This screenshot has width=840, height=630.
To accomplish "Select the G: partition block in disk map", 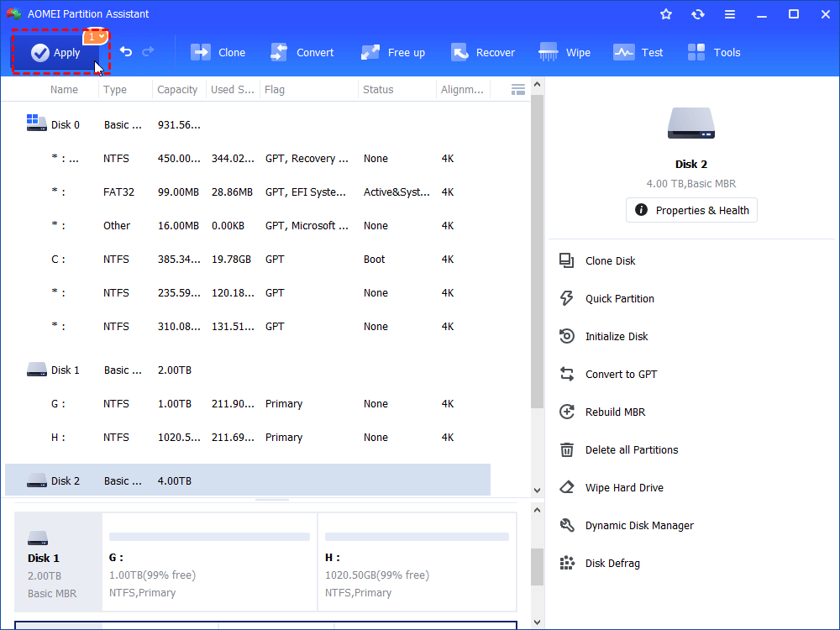I will (209, 562).
